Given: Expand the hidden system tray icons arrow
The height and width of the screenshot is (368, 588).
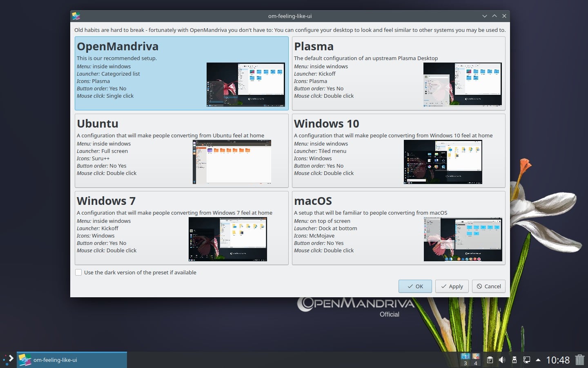Looking at the screenshot, I should [x=538, y=361].
